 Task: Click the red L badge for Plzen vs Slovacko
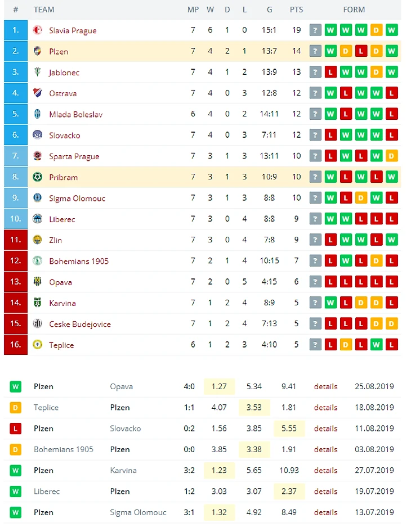pyautogui.click(x=15, y=429)
